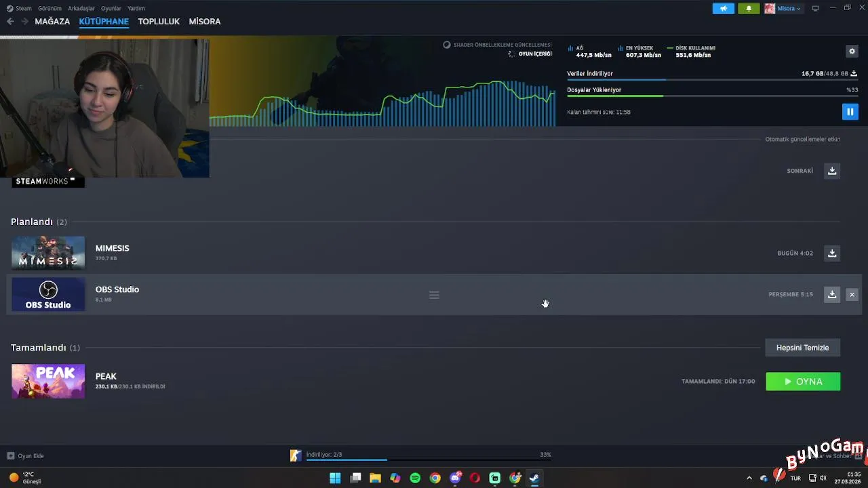Image resolution: width=868 pixels, height=488 pixels.
Task: Click Oyun Ekle at bottom left
Action: [x=25, y=456]
